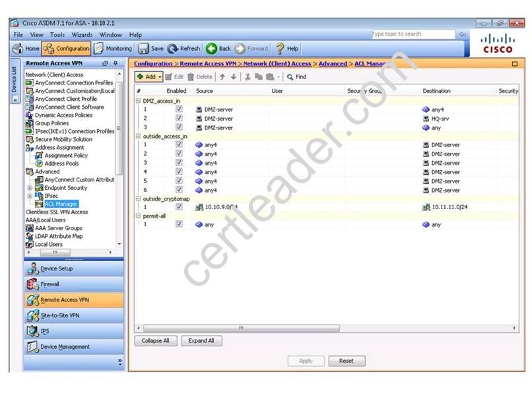Click the Apply button
The height and width of the screenshot is (399, 532).
306,361
